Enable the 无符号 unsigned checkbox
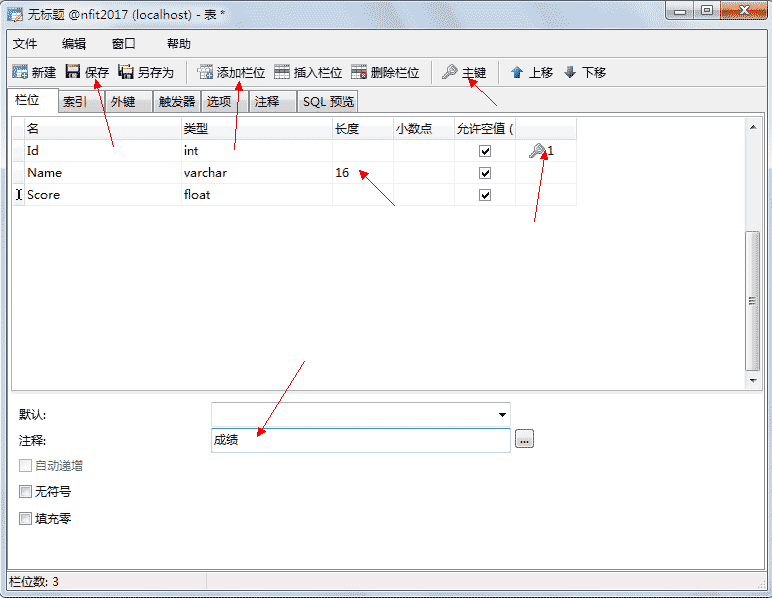Screen dimensions: 772x599 25,491
